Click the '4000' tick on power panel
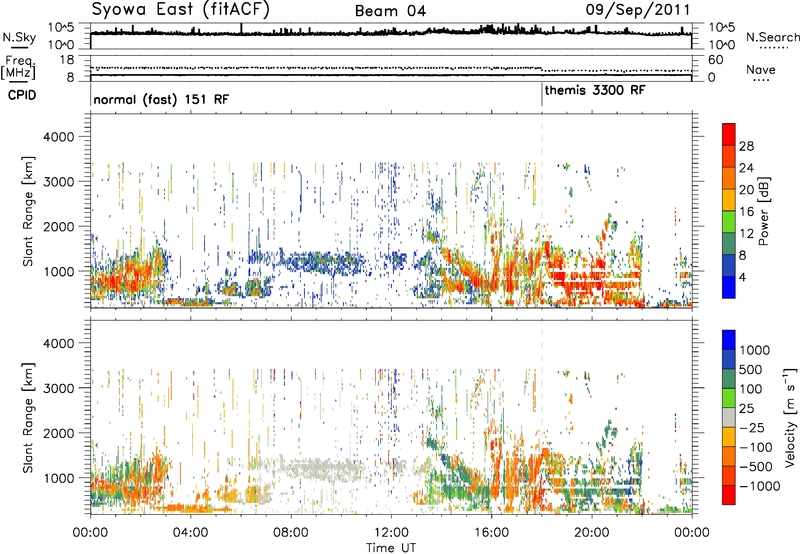The width and height of the screenshot is (800, 554). click(58, 137)
